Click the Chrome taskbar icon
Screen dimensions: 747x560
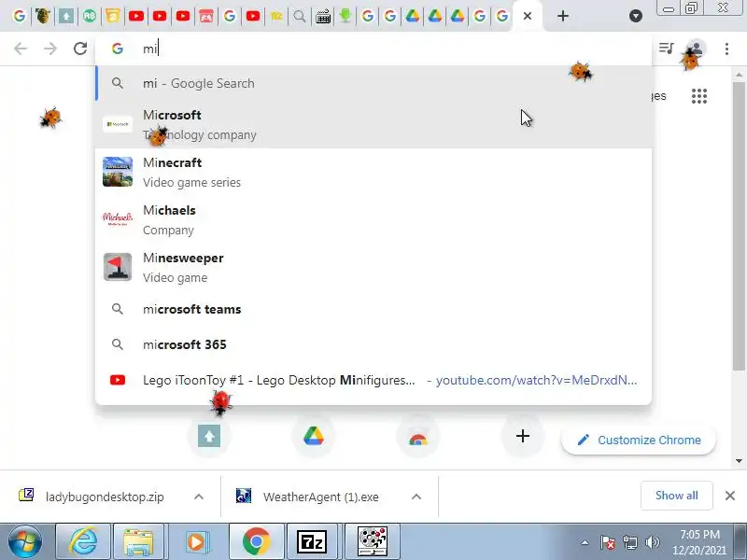256,541
